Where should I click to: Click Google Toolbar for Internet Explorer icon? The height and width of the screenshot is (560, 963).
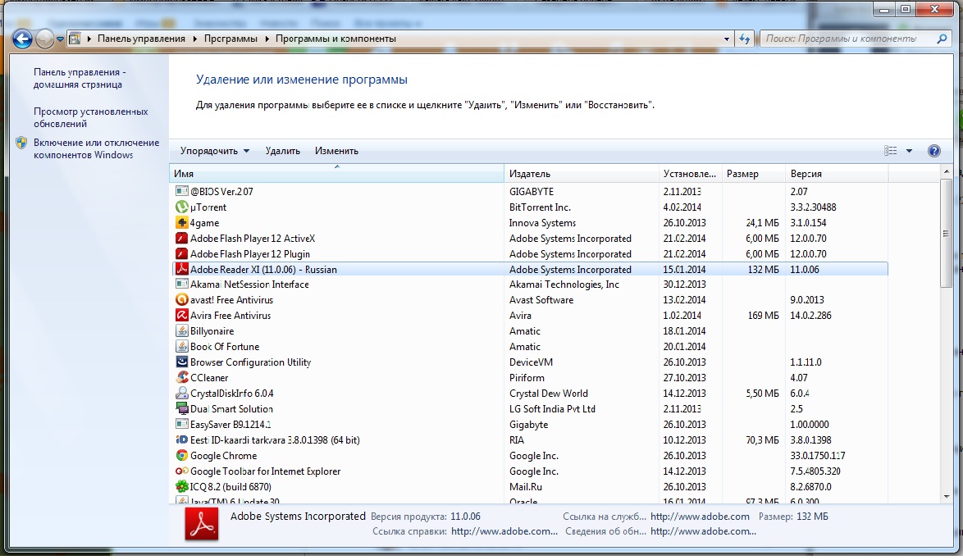click(x=181, y=471)
